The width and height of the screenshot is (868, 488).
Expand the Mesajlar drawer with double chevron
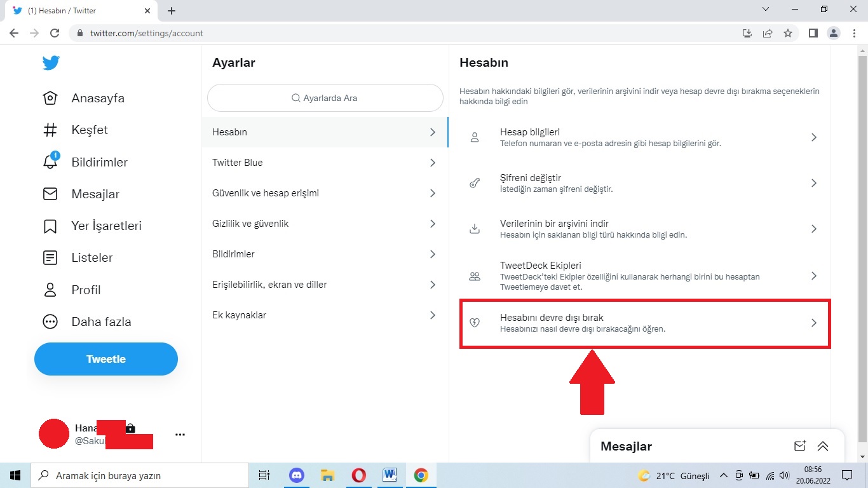[823, 446]
